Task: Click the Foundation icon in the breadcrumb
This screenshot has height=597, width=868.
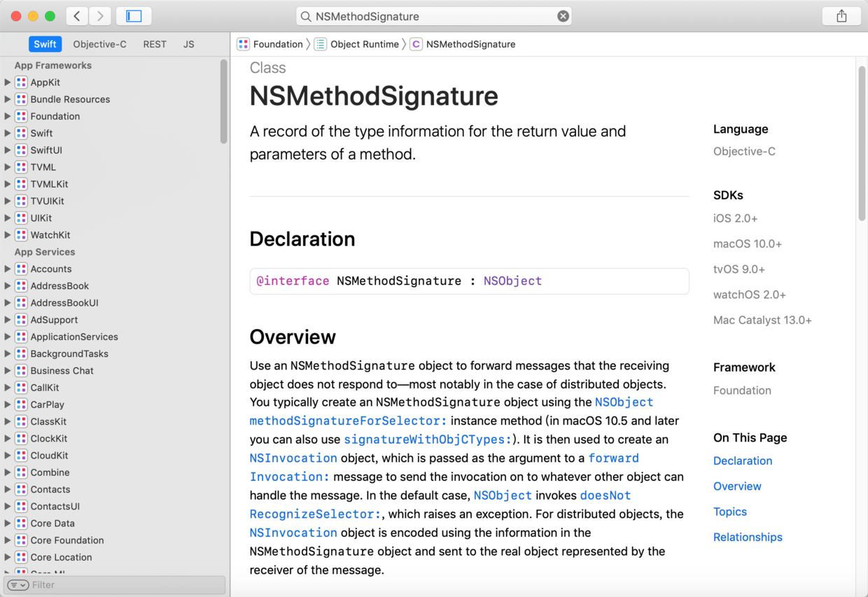Action: (x=243, y=44)
